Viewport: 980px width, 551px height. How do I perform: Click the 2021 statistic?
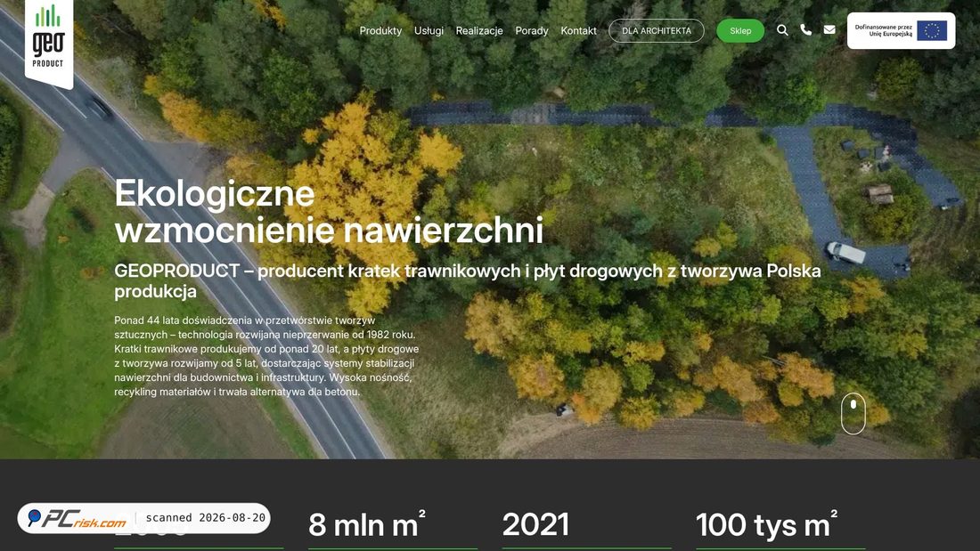click(x=535, y=524)
